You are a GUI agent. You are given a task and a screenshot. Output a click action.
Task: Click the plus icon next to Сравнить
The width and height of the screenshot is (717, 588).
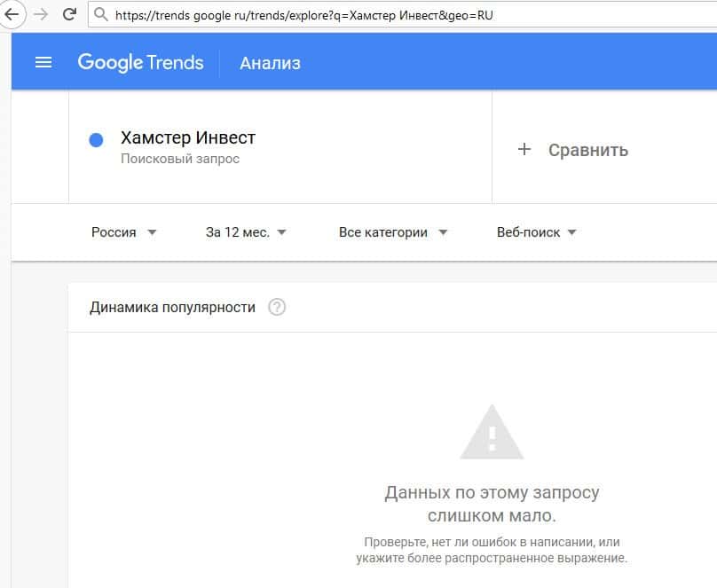pos(524,149)
